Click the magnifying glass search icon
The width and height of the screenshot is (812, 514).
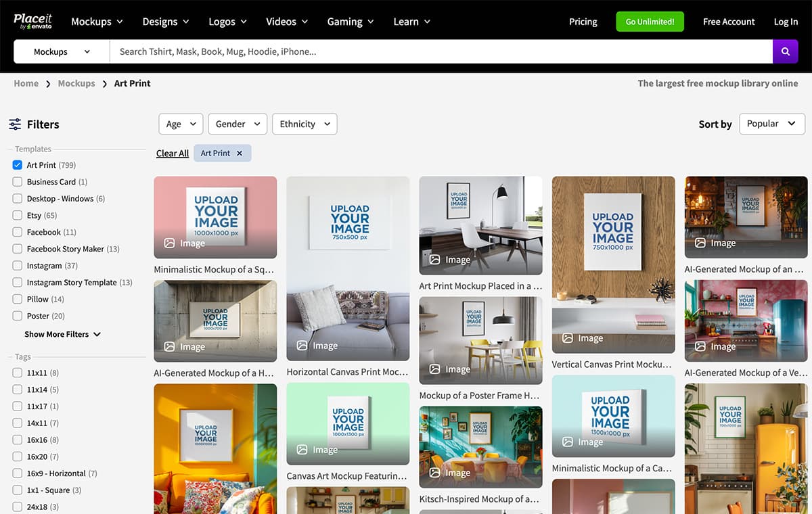[785, 51]
